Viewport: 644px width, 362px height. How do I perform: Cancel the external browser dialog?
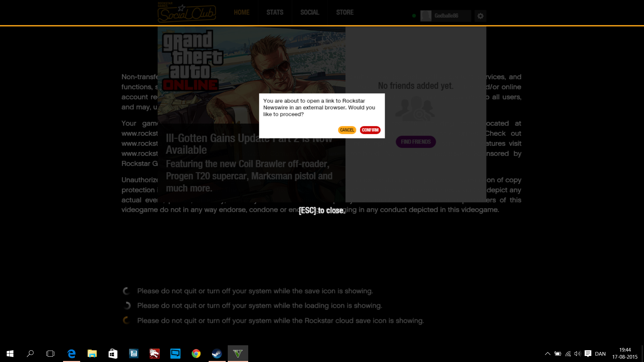(x=347, y=130)
